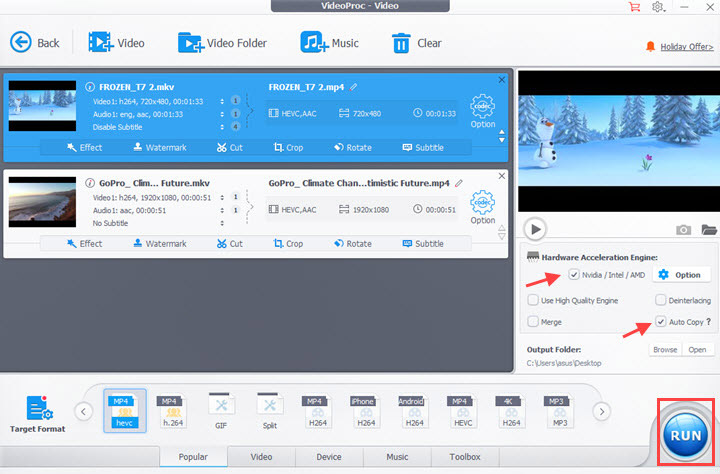Rotate the GoPro video
The width and height of the screenshot is (720, 474).
pyautogui.click(x=353, y=243)
